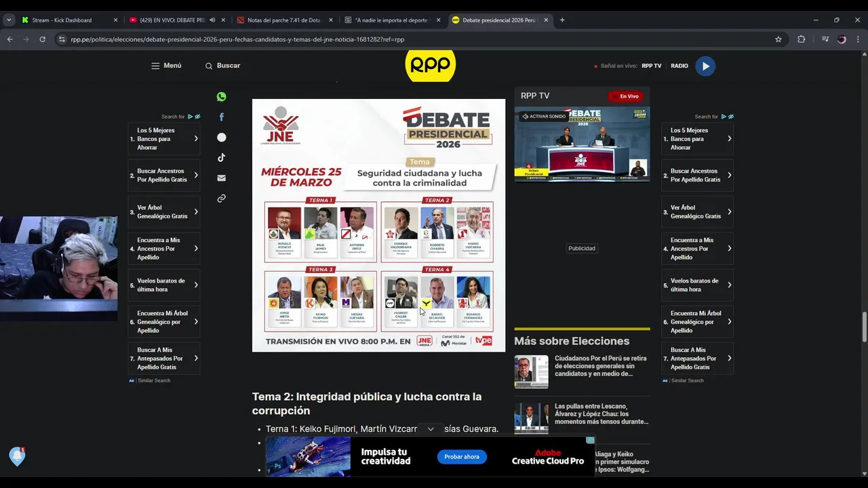Open the tab search dropdown arrow

coord(9,20)
